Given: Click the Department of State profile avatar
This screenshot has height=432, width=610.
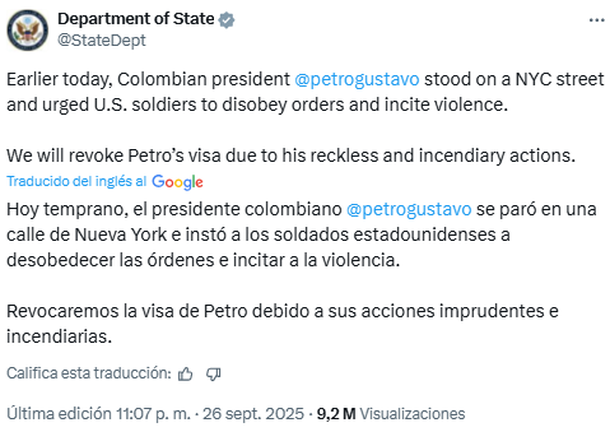Looking at the screenshot, I should coord(27,29).
